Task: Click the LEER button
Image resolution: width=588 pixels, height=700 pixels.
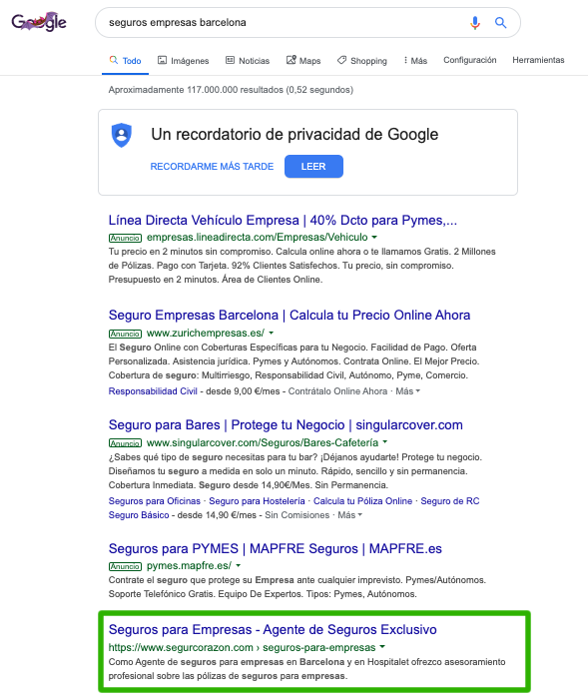Action: (x=313, y=167)
